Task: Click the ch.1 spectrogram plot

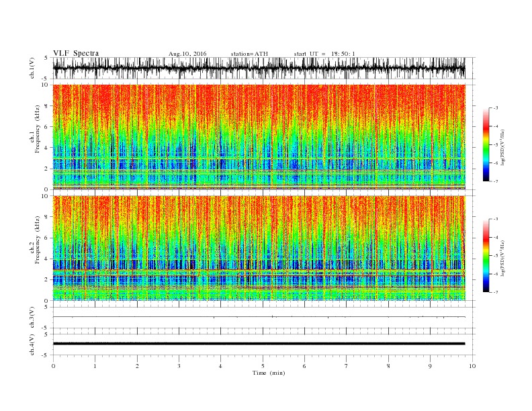Action: (259, 137)
